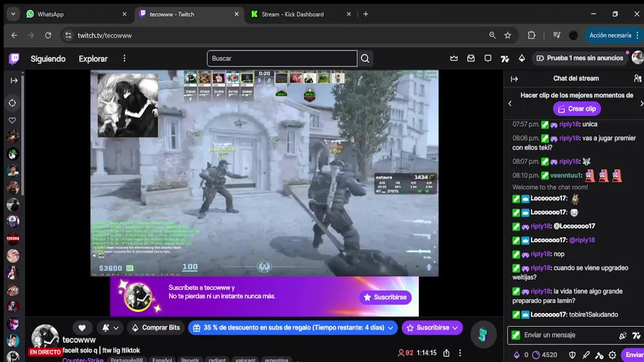This screenshot has width=644, height=362.
Task: Click the browser zoom magnifier icon in address bar
Action: point(492,35)
